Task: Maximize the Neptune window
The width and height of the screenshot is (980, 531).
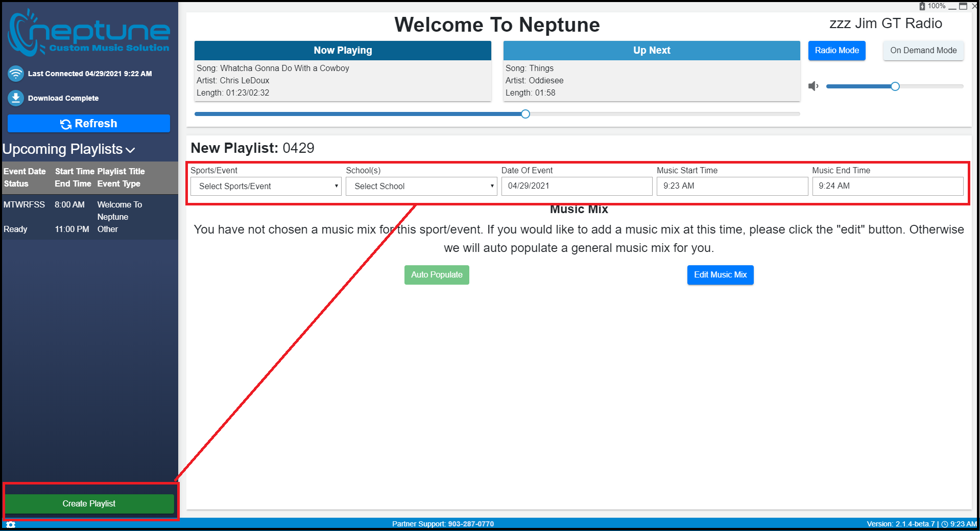Action: 963,6
